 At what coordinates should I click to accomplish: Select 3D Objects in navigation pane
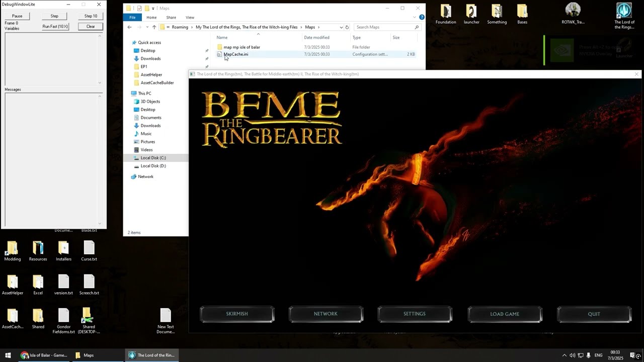[x=150, y=102]
